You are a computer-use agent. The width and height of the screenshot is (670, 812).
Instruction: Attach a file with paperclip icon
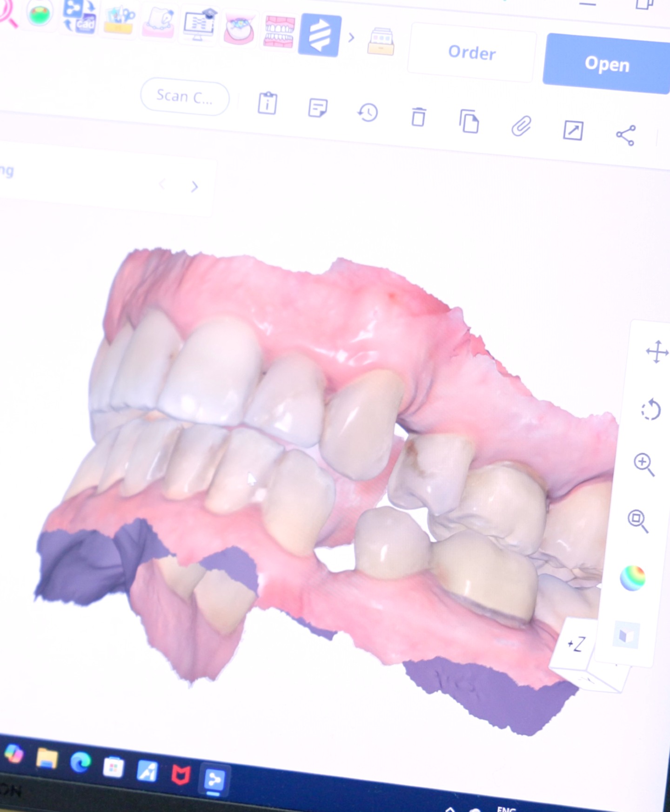coord(521,126)
